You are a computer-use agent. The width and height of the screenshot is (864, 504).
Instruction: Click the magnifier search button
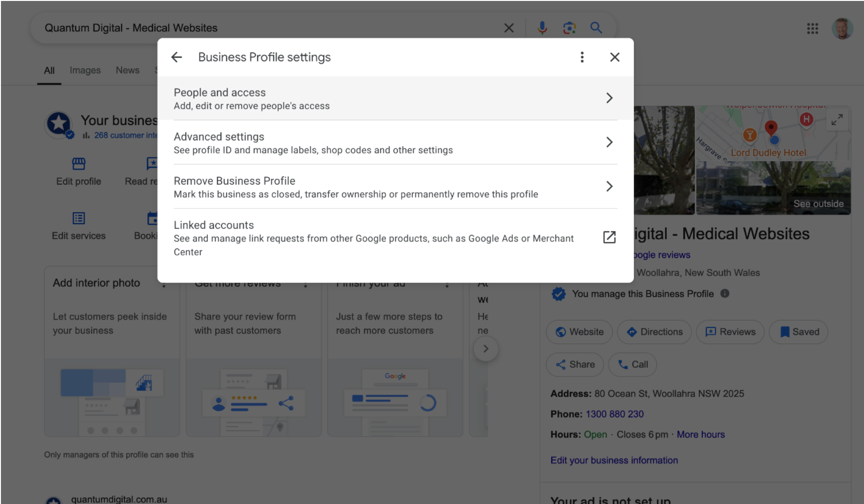pos(596,28)
